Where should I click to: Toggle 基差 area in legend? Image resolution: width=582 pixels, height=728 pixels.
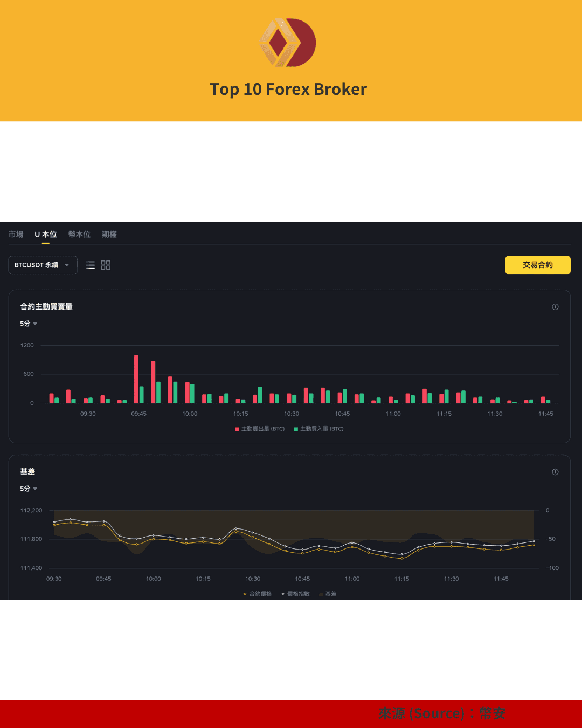(x=328, y=594)
